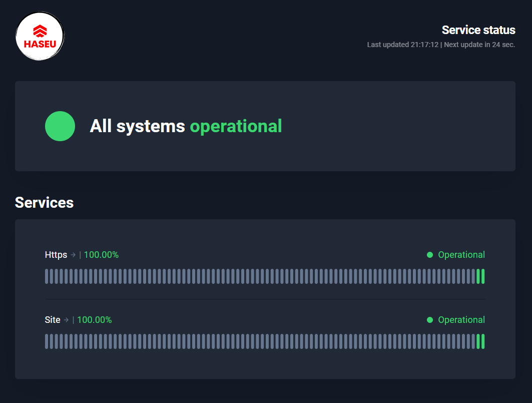Click Https uptime value 100.00%
Screen dimensions: 532x403
[101, 255]
